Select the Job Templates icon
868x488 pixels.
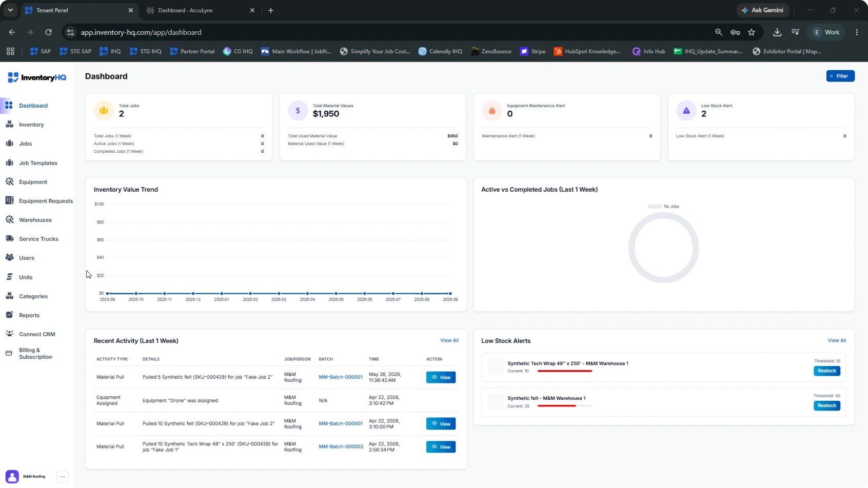(x=9, y=162)
